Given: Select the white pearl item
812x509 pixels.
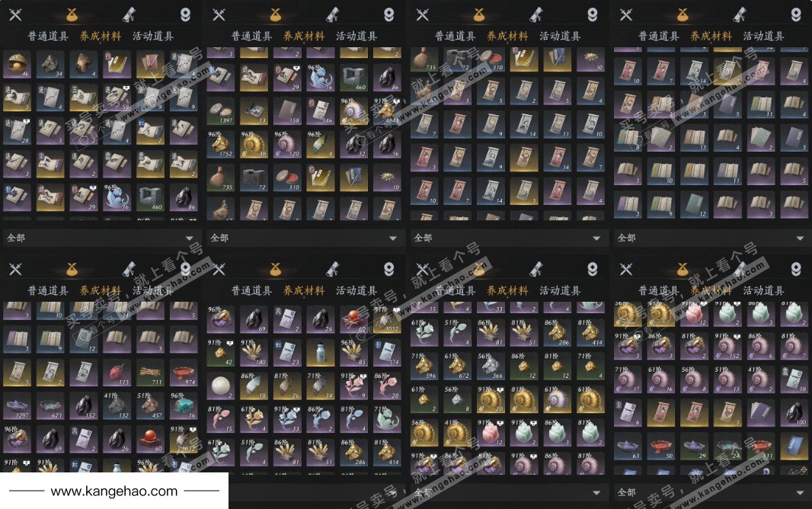Looking at the screenshot, I should click(221, 386).
